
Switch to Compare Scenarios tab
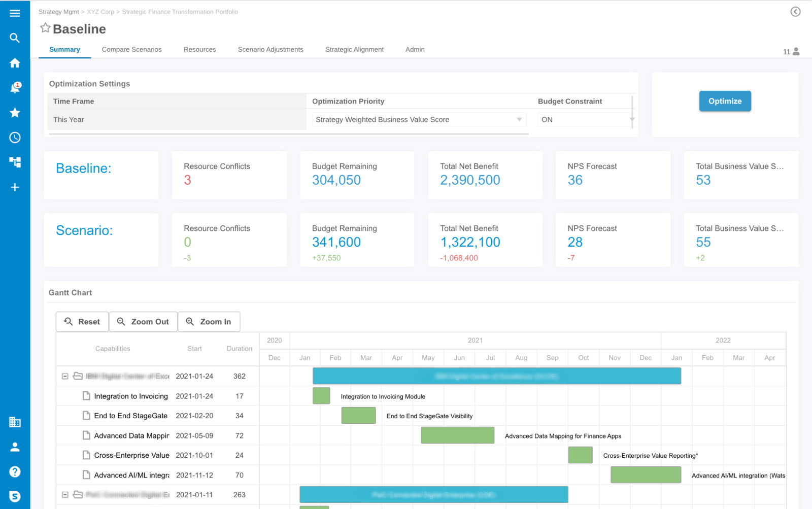click(x=131, y=50)
